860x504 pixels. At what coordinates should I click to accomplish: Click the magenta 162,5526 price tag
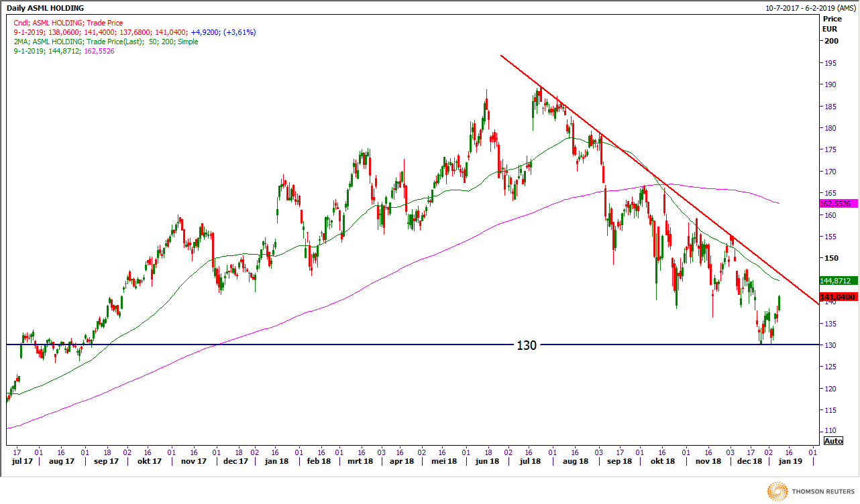coord(839,203)
